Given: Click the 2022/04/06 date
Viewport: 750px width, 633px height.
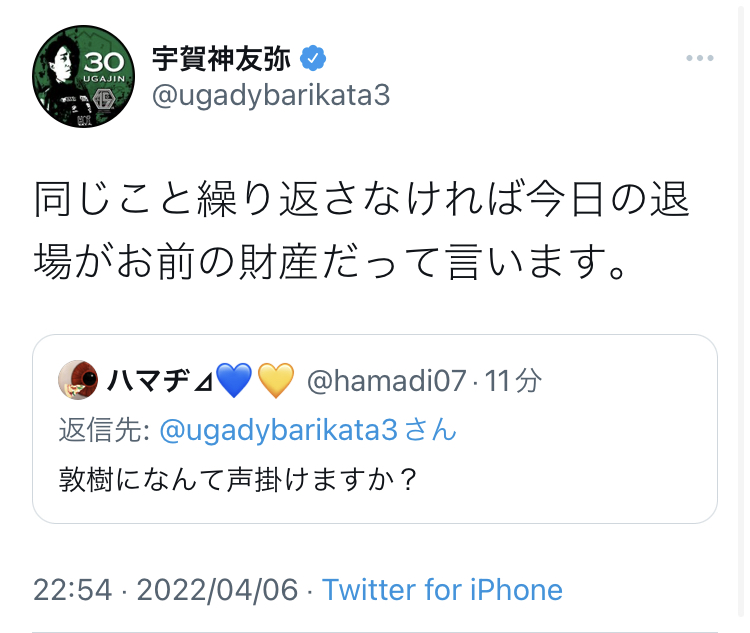Looking at the screenshot, I should pyautogui.click(x=217, y=589).
